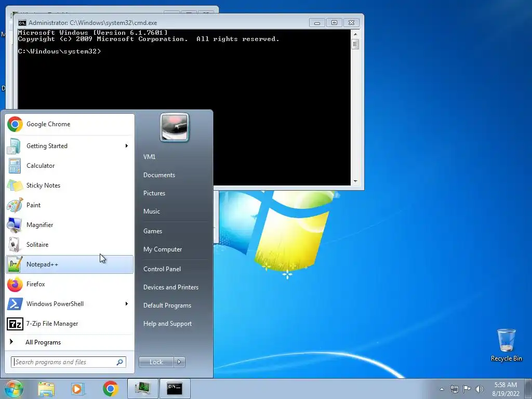Click Show desktop button strip

coord(528,389)
